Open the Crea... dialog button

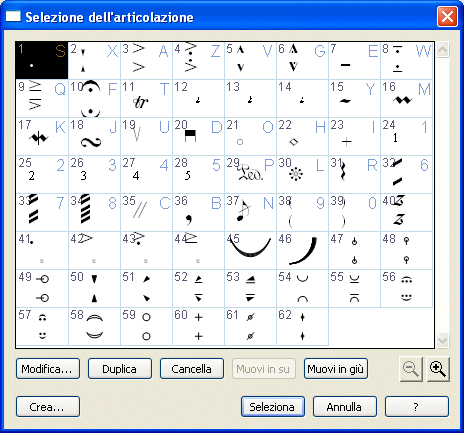(48, 406)
